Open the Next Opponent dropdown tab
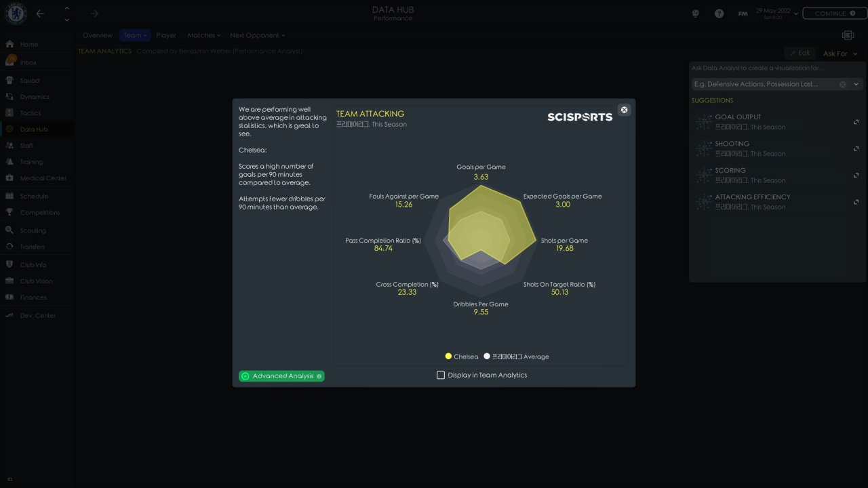 [x=257, y=35]
